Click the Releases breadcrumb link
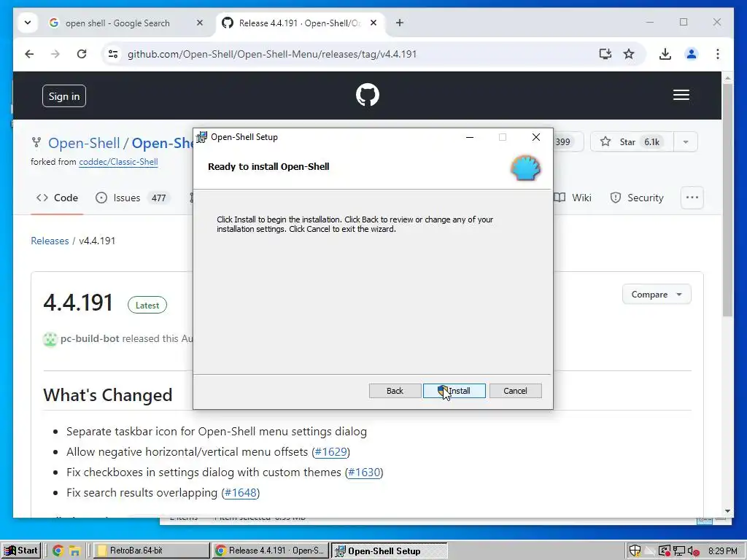 pos(50,241)
